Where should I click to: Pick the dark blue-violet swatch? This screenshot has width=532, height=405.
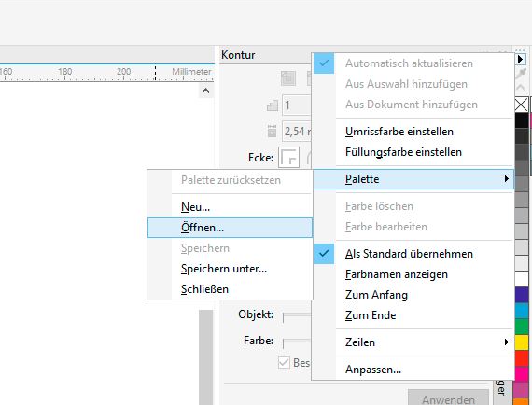tap(522, 295)
